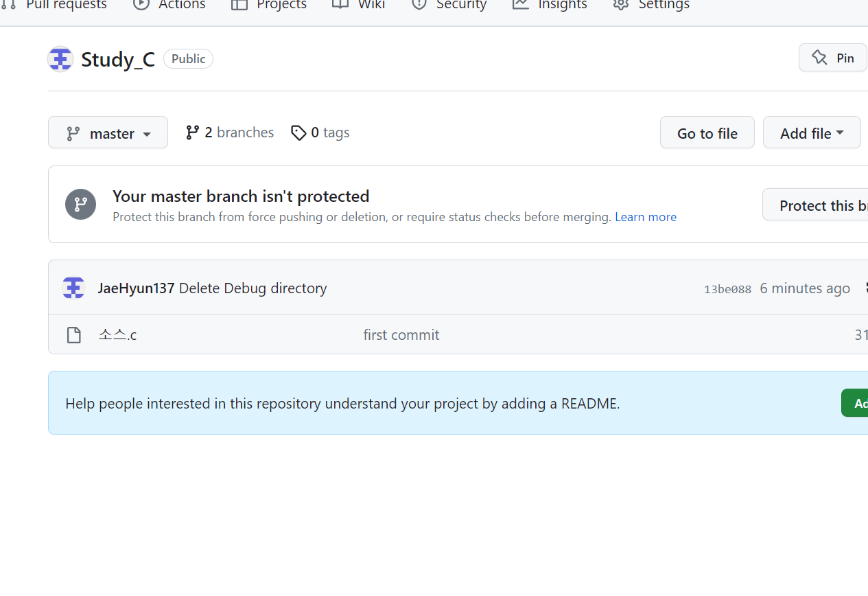Click the Public visibility badge

188,59
